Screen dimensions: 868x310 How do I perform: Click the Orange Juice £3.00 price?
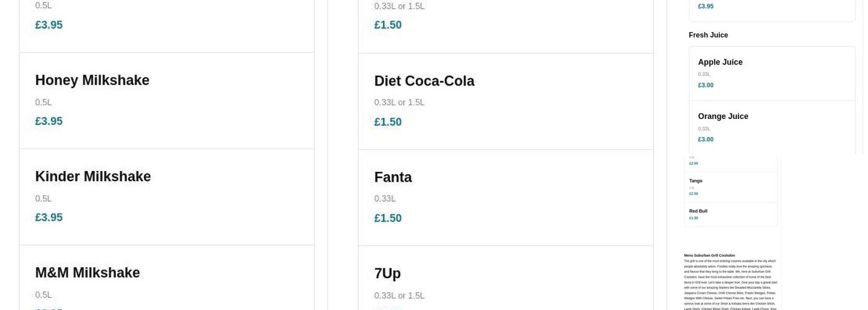[706, 139]
